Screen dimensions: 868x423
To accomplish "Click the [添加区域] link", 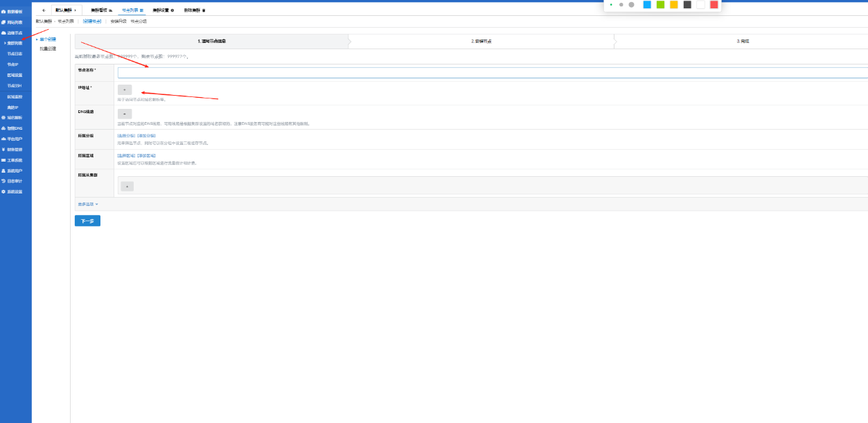I will pyautogui.click(x=146, y=156).
